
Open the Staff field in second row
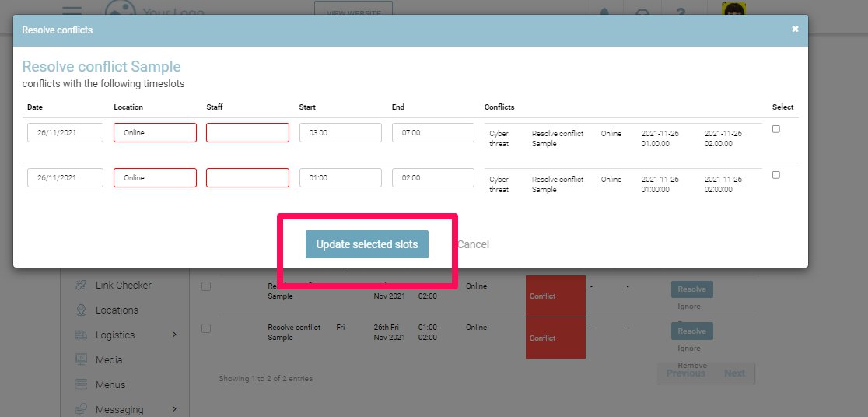247,178
